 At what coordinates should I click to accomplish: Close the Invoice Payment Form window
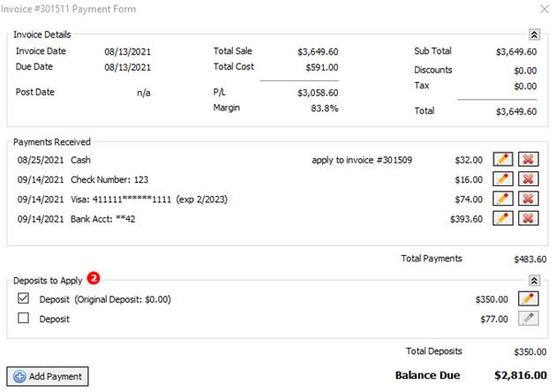point(543,9)
